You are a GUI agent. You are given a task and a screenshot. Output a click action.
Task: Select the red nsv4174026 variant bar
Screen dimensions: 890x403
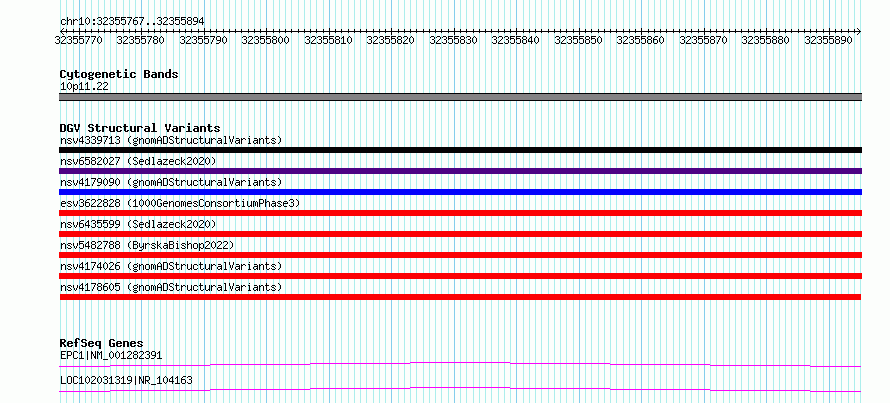click(x=460, y=276)
